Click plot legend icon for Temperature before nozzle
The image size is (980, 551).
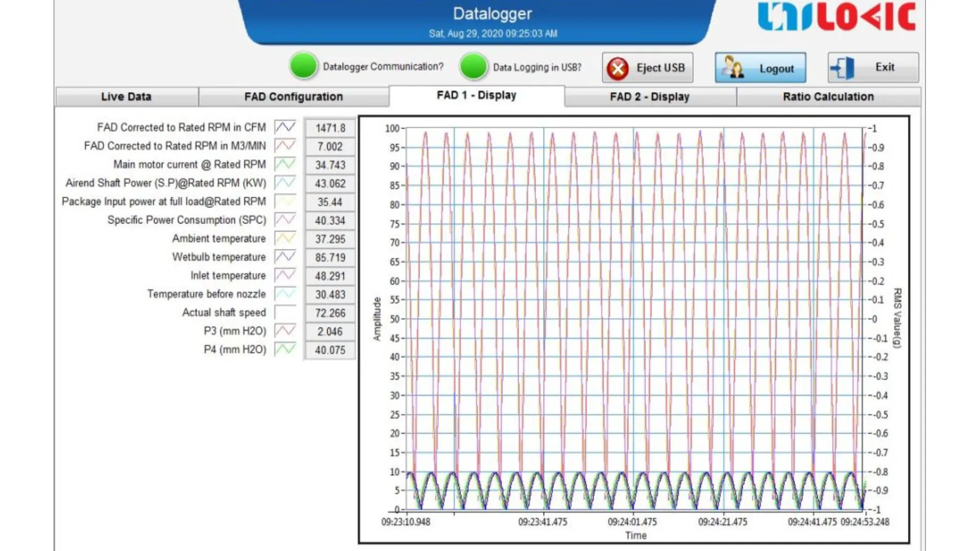coord(285,294)
